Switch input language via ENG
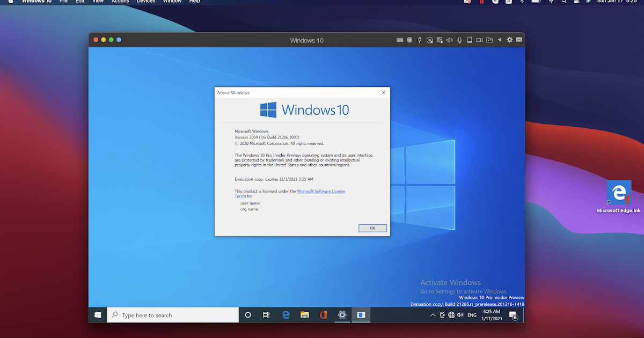 [x=472, y=315]
